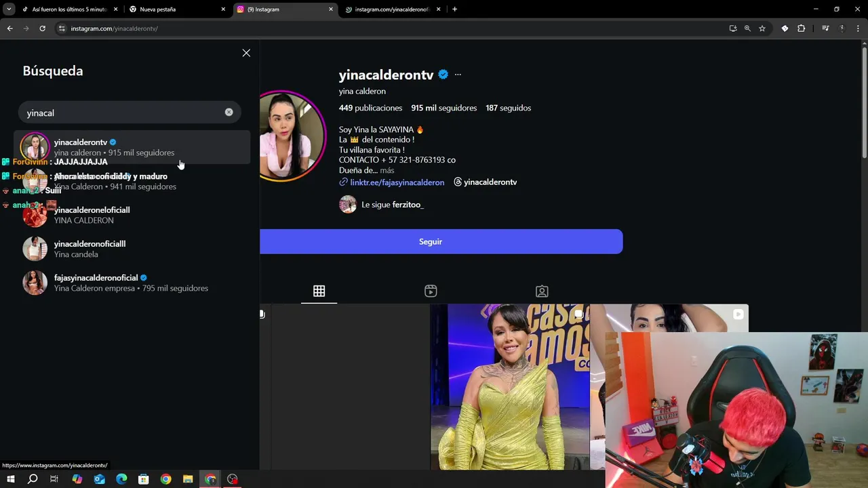Screen dimensions: 868x488
Task: Install app icon in address bar
Action: (x=733, y=28)
